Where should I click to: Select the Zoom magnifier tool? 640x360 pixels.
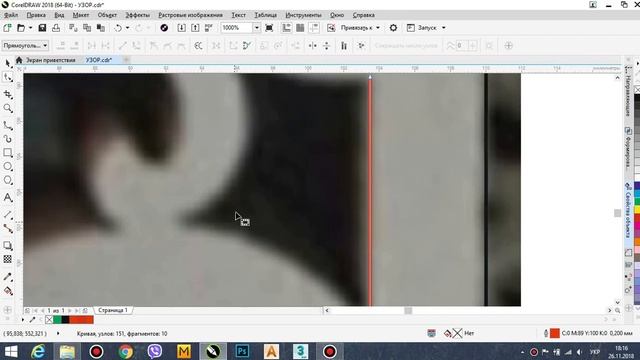[x=8, y=108]
